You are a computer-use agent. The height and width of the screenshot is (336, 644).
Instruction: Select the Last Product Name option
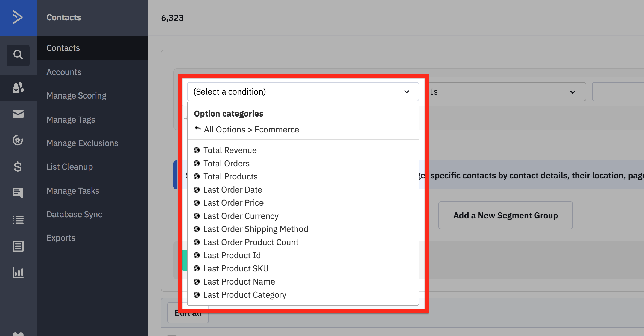point(239,282)
